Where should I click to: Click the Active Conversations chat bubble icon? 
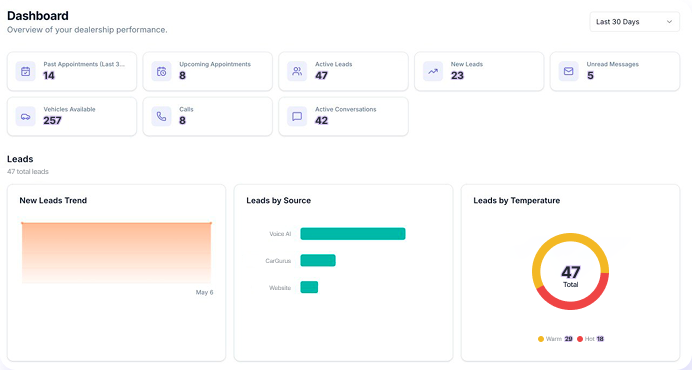point(297,117)
